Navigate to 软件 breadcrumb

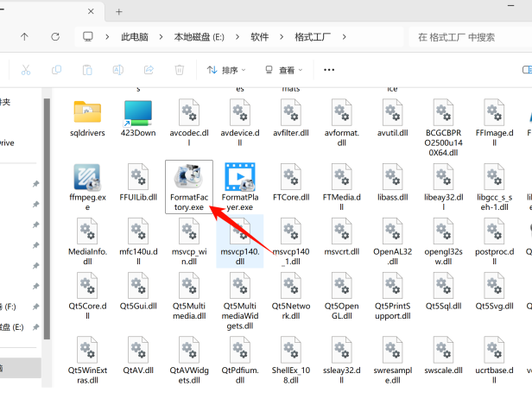click(260, 37)
